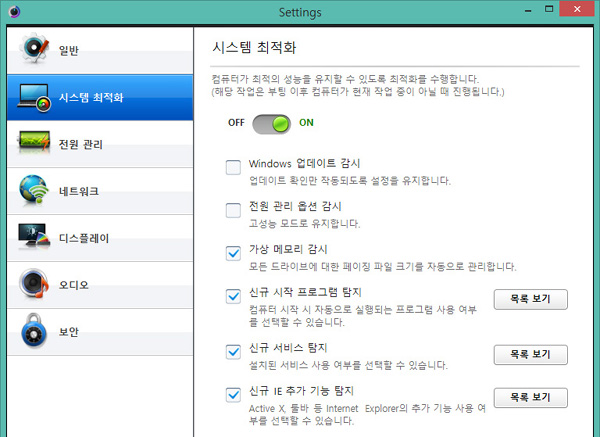Viewport: 600px width, 437px height.
Task: Open 보안 settings category
Action: [x=100, y=332]
